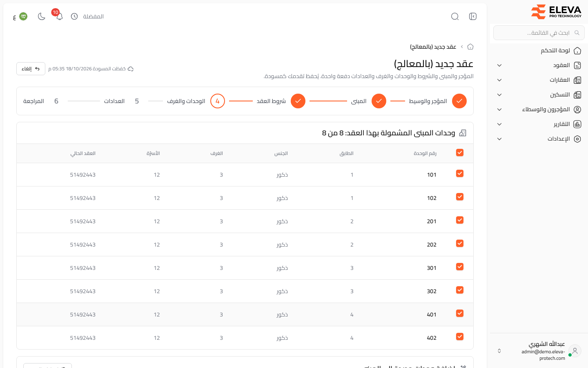Go to the المبنى wizard step
Screen dimensions: 588x368
coord(368,101)
